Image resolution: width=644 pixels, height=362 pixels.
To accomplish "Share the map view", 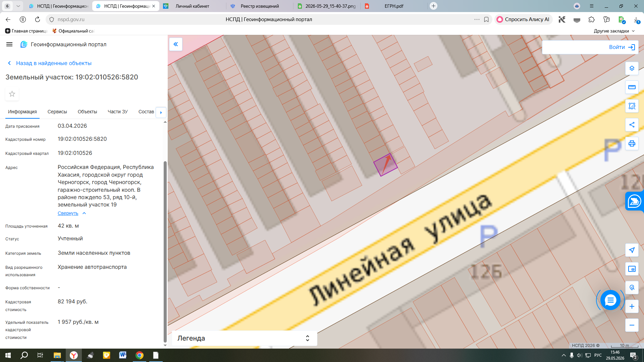I will point(632,125).
